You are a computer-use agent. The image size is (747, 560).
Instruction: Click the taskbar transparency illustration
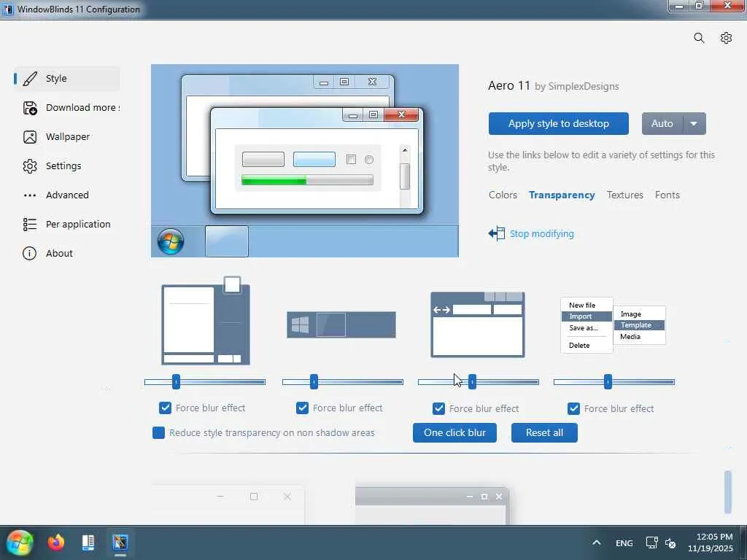[341, 324]
